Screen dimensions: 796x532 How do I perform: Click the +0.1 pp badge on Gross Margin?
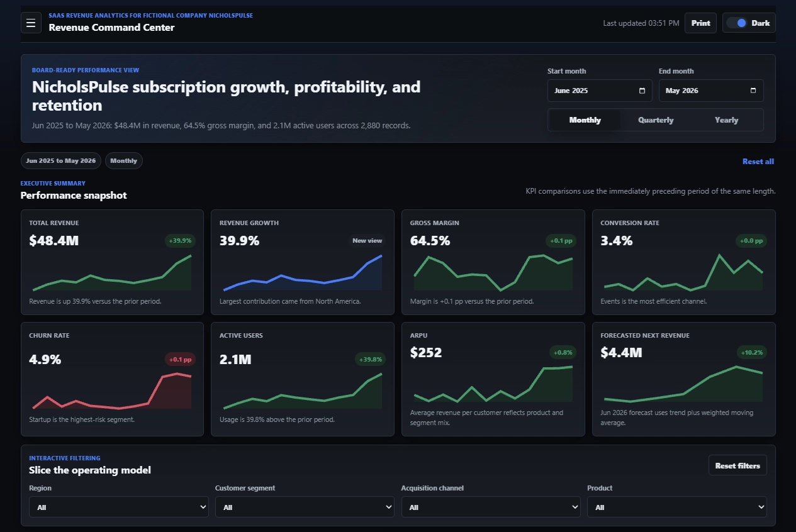click(561, 240)
